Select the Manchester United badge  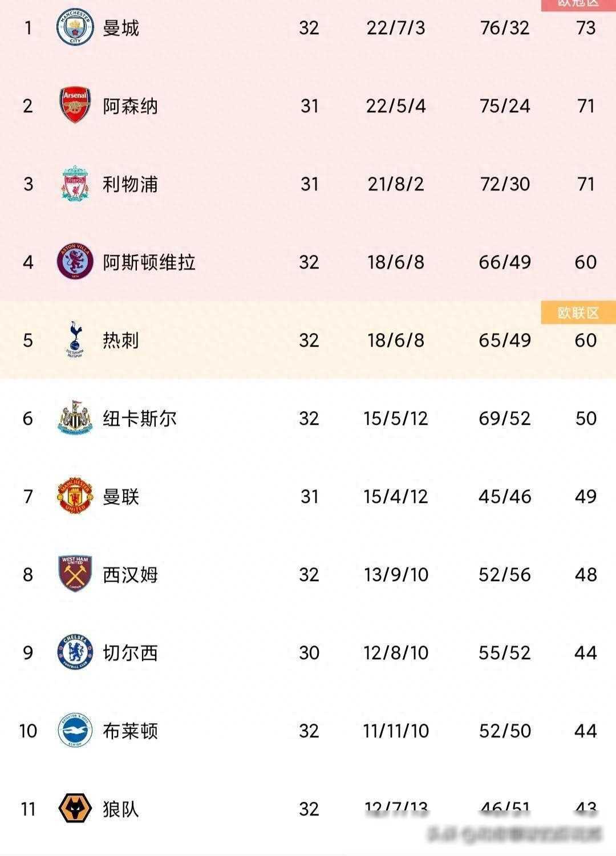(75, 496)
